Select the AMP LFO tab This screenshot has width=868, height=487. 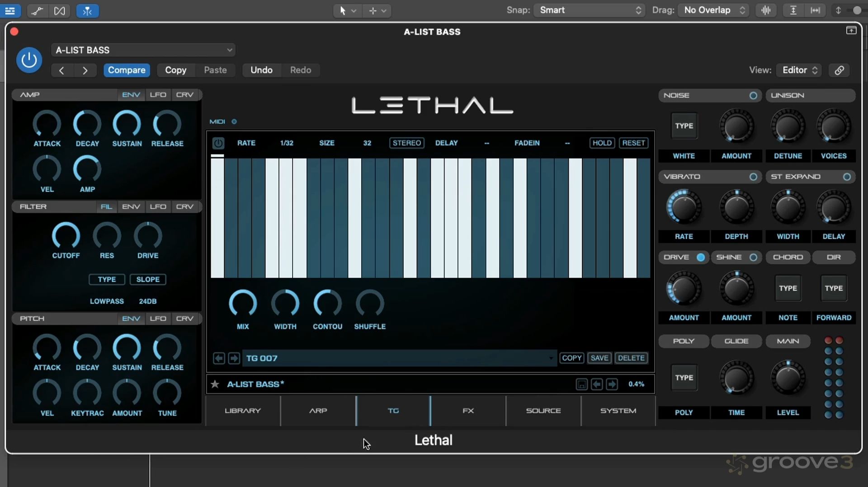pos(158,95)
